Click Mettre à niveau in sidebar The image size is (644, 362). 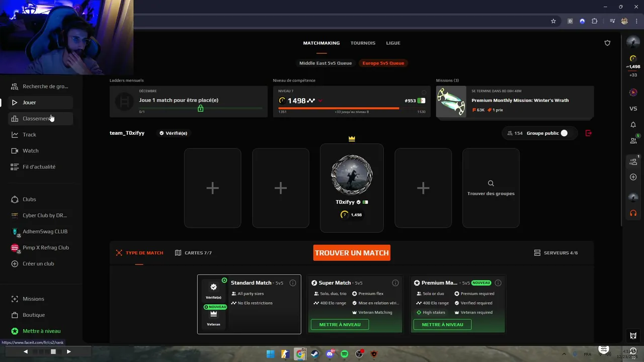[41, 331]
